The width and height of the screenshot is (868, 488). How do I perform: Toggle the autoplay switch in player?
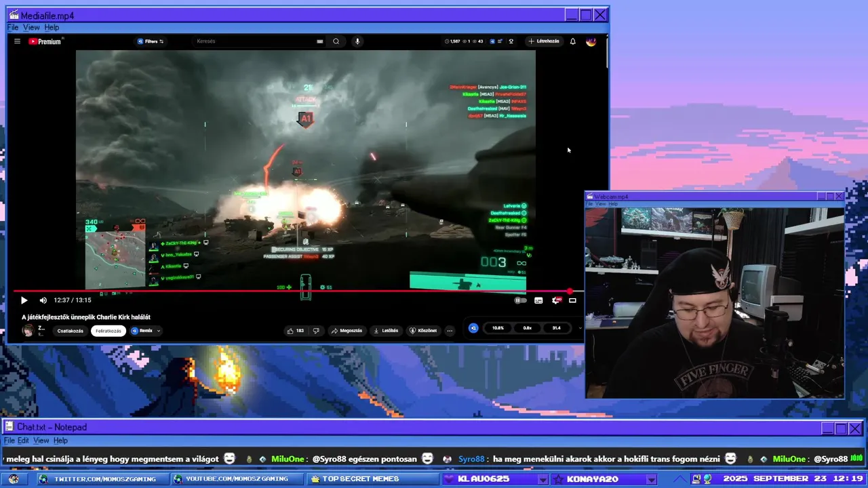point(520,300)
